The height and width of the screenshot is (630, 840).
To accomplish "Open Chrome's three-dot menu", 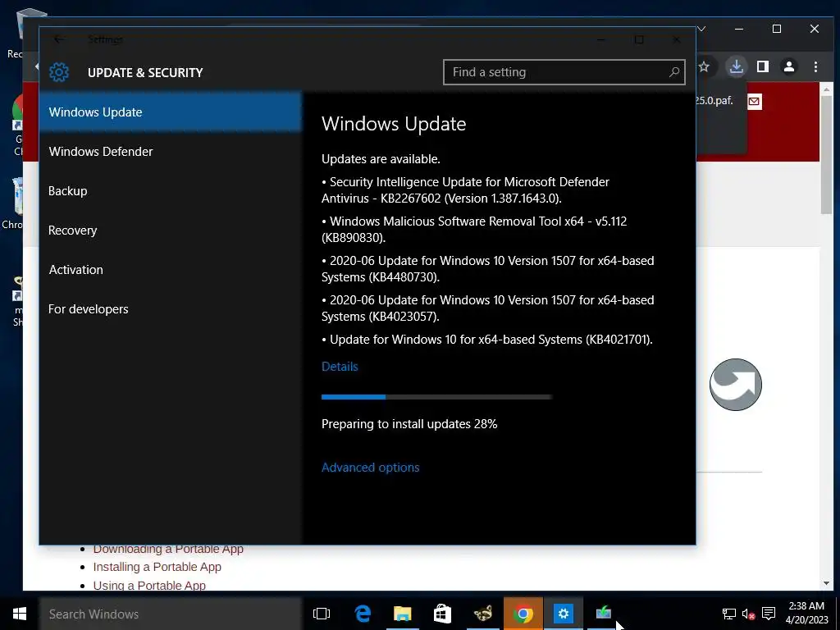I will pos(815,66).
